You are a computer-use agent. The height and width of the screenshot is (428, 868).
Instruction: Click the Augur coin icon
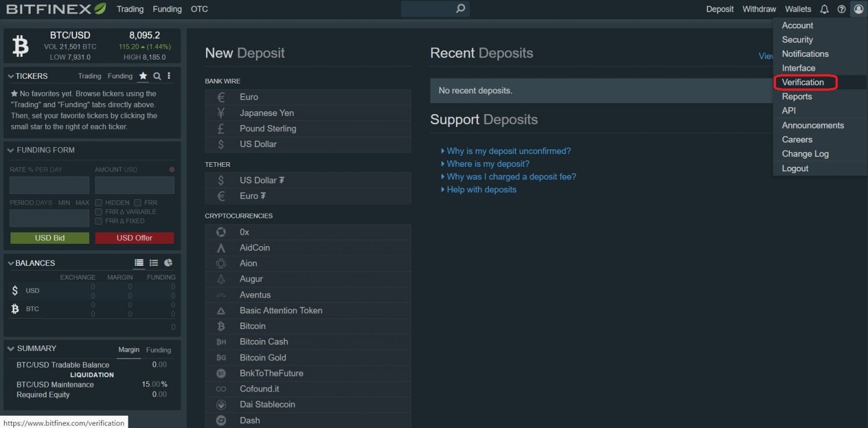coord(221,279)
